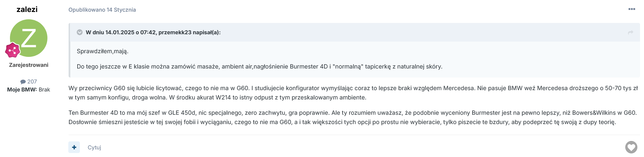Screen dimensions: 644x157
Task: Click paragraph starting Wy przeciwnicy G60
Action: point(353,93)
